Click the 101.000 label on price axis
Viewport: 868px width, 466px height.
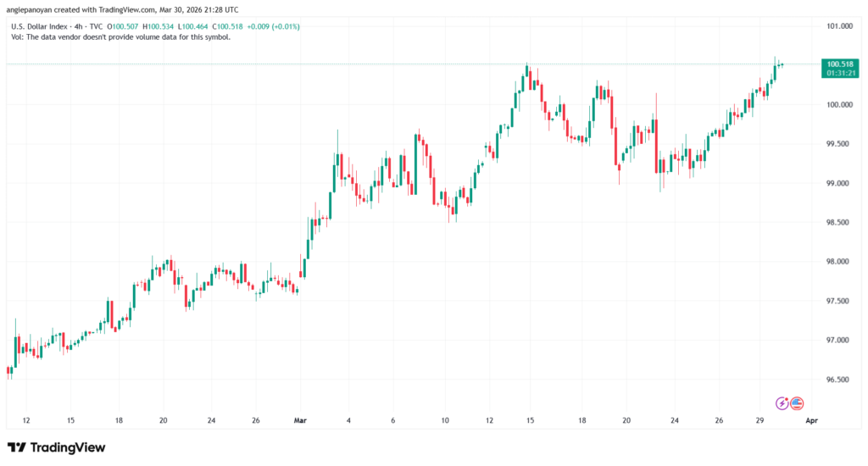[x=838, y=26]
